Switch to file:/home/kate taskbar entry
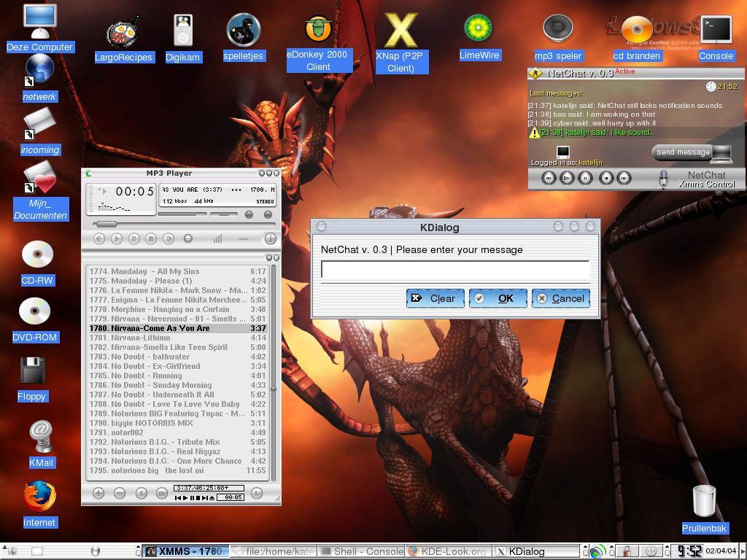The width and height of the screenshot is (747, 560). (x=274, y=551)
